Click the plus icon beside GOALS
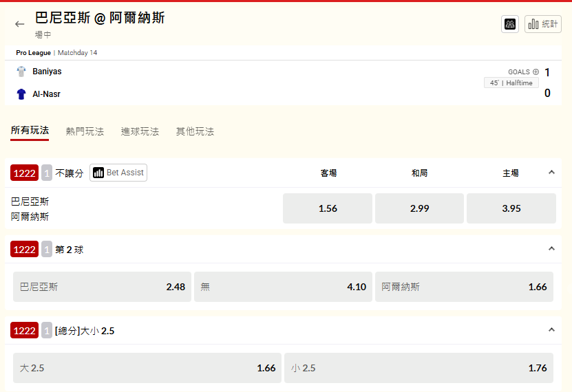 536,72
